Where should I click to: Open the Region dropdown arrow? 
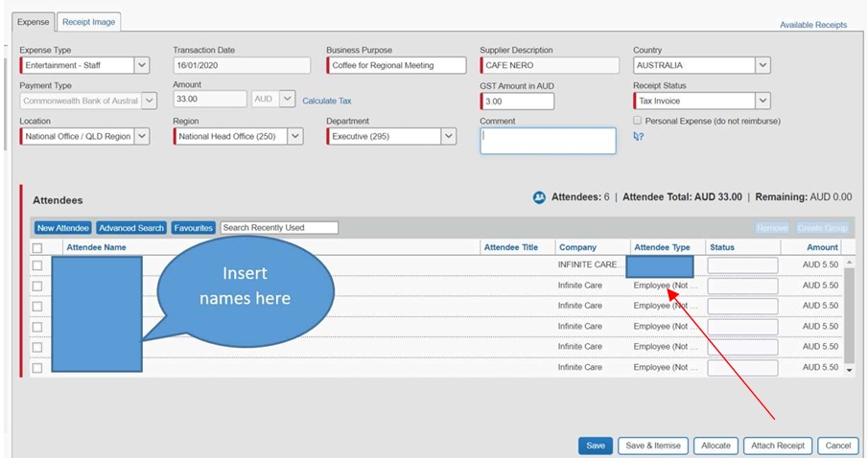click(x=295, y=136)
